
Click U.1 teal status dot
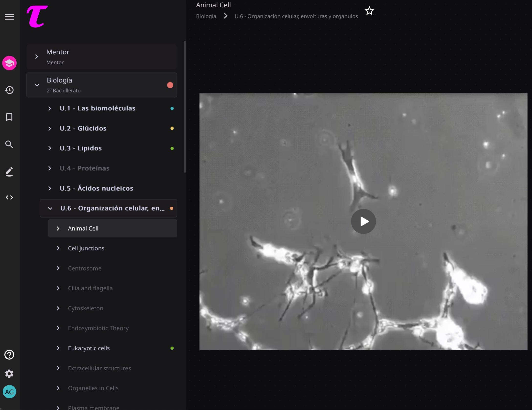click(x=172, y=108)
